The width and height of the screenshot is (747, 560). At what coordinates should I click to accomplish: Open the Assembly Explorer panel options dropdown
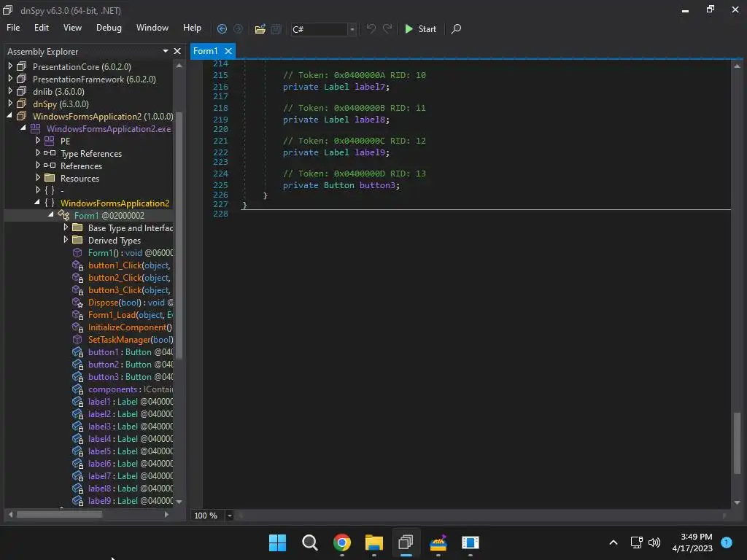click(166, 51)
